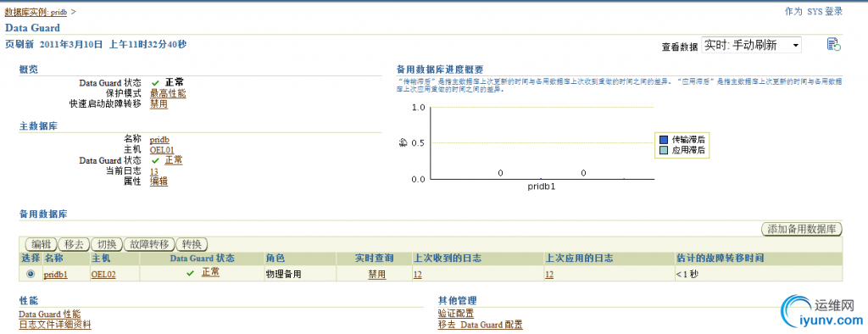
Task: Open the 验证配置 link
Action: pyautogui.click(x=455, y=314)
